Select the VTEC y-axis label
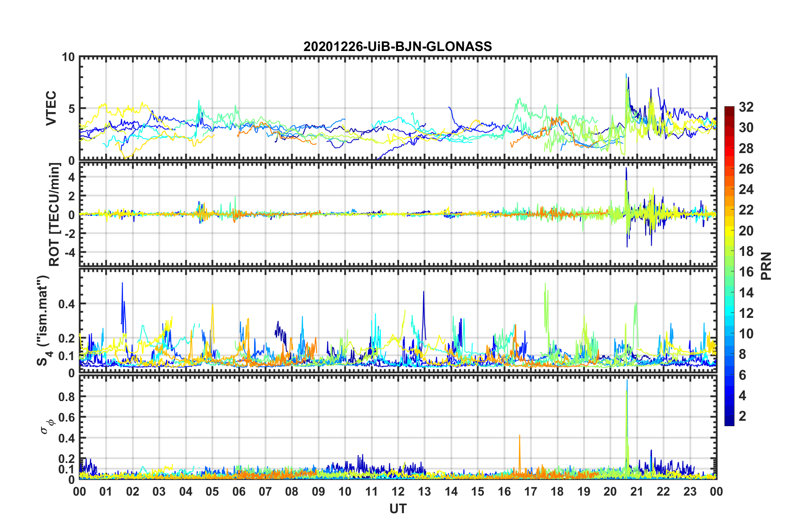Viewport: 796px width, 532px height. click(51, 108)
